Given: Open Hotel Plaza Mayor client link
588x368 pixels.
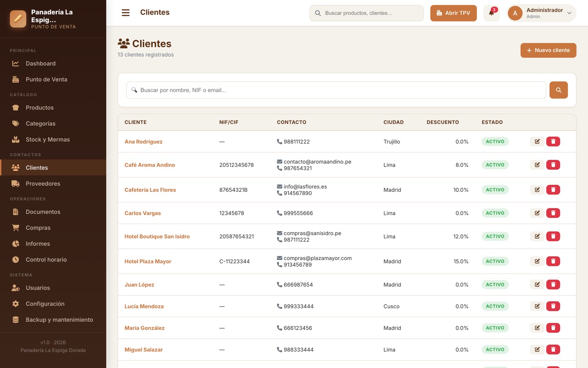Looking at the screenshot, I should (x=148, y=261).
